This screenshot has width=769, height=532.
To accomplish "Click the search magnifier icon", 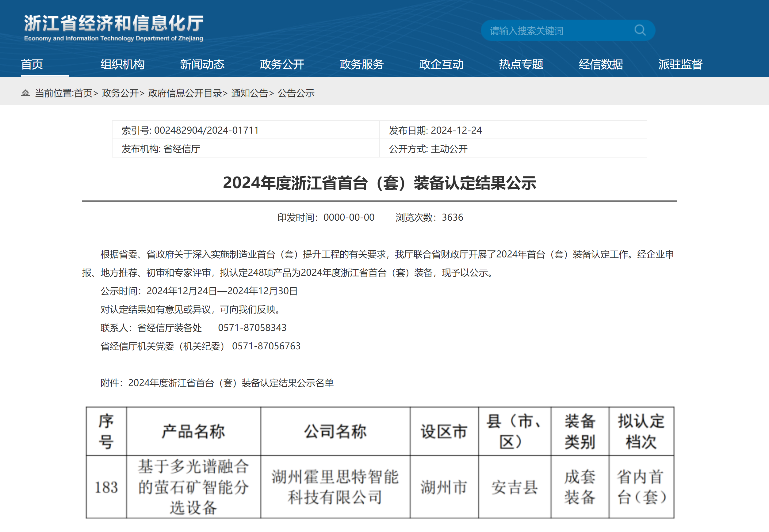I will [640, 30].
